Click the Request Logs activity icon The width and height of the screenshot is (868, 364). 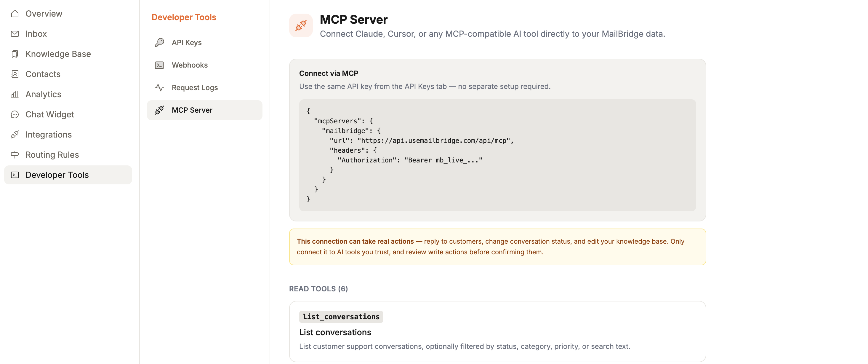click(159, 88)
